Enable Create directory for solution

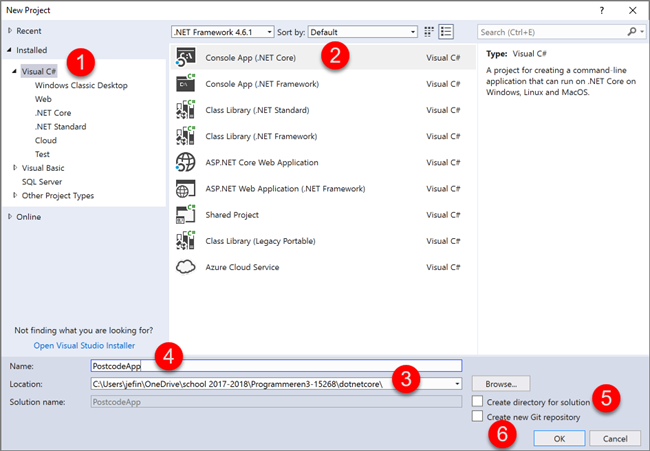pos(478,401)
